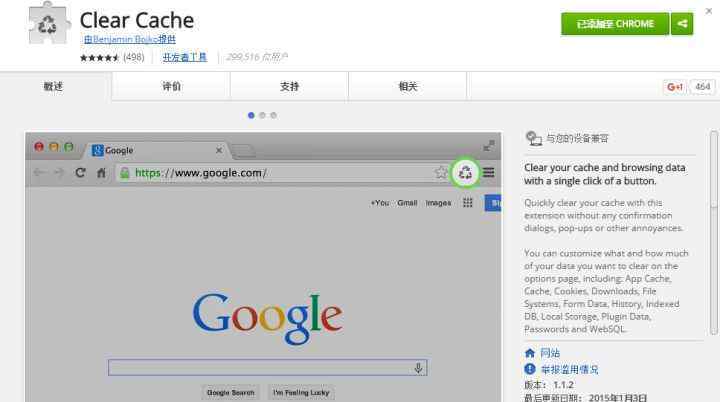Click the back arrow in screenshot browser

[x=39, y=173]
